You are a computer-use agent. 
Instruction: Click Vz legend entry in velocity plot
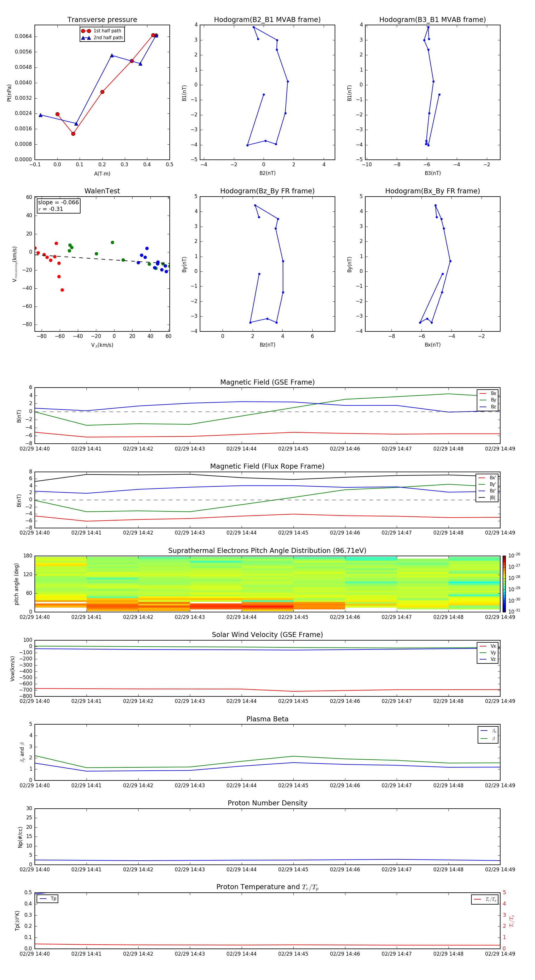coord(488,659)
